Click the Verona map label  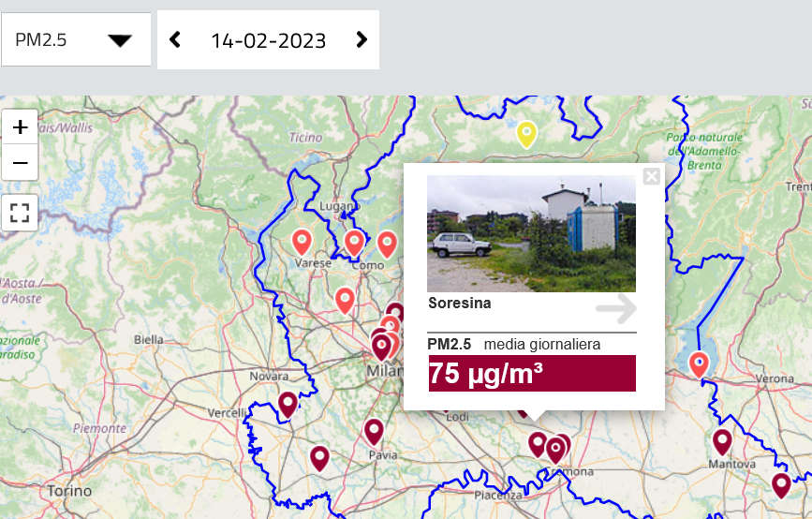pos(775,378)
